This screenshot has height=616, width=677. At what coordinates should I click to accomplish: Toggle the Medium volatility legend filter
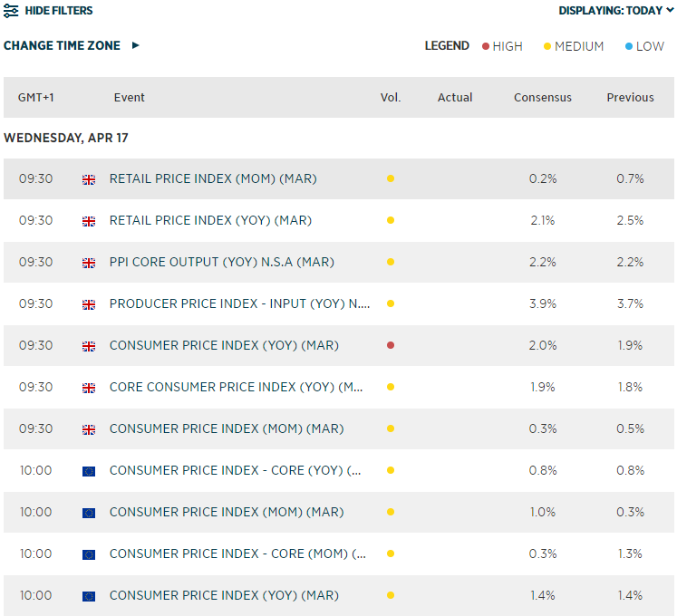(x=573, y=46)
